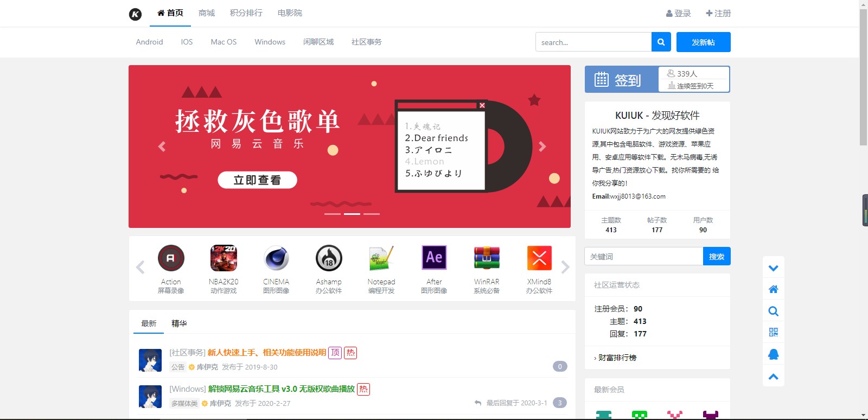Screen dimensions: 868x420
Task: Click avatar of the 解锁网易云音乐工具 post
Action: coord(150,397)
